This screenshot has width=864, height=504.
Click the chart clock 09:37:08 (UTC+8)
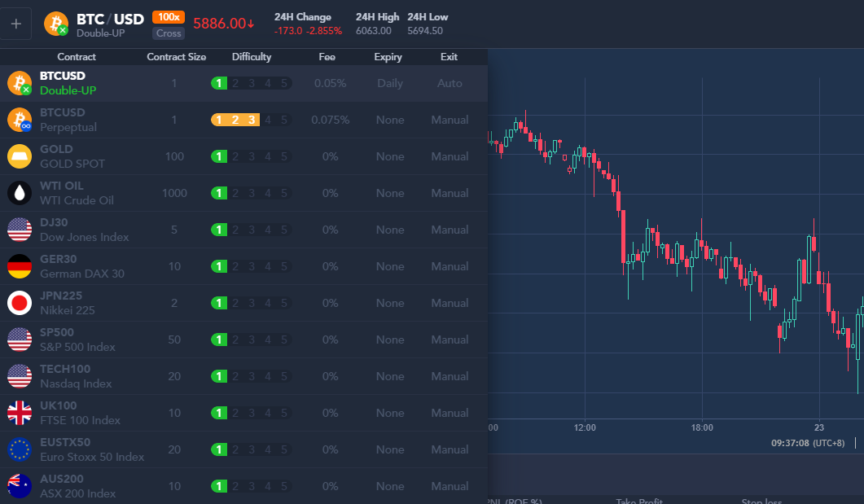(x=808, y=443)
